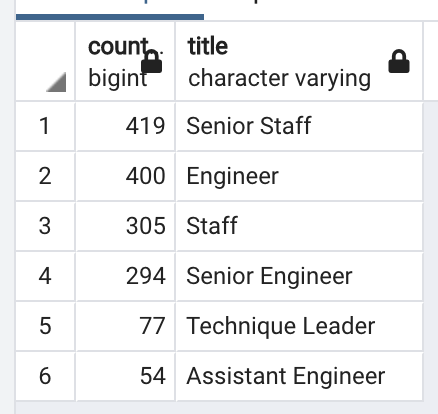Select row number 2

click(45, 176)
